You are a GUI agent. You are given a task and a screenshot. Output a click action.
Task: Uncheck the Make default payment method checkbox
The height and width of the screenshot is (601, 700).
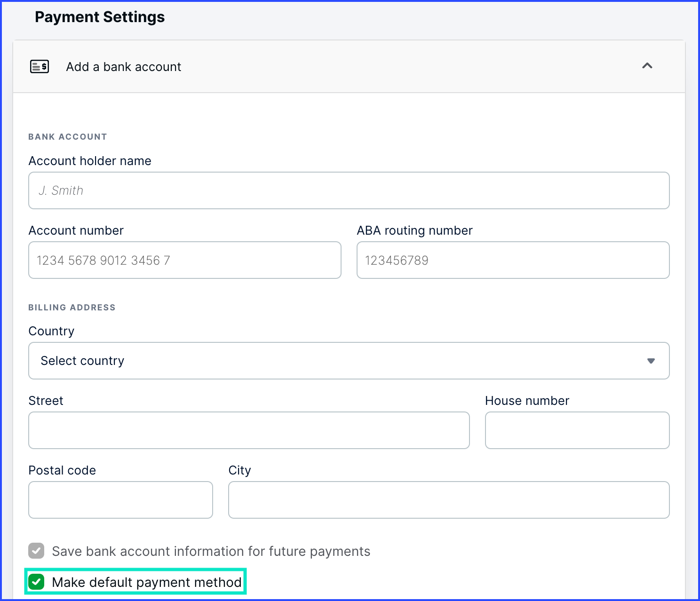(x=36, y=582)
